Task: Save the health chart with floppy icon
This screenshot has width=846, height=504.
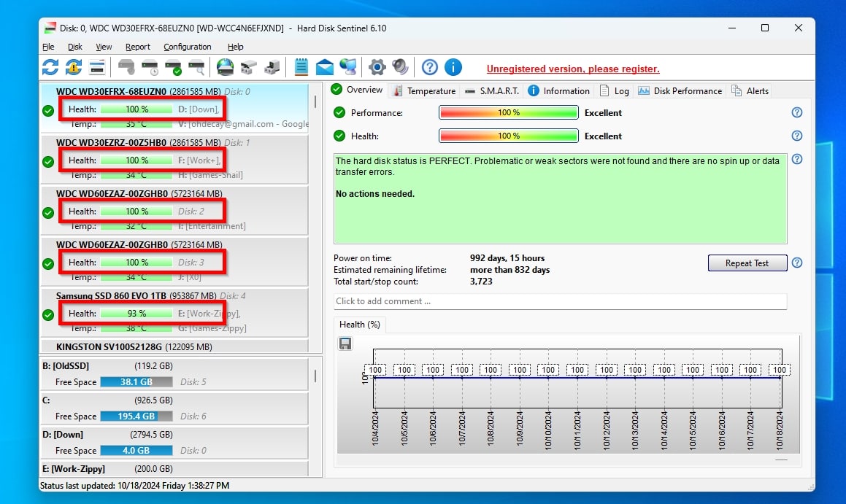Action: (345, 344)
